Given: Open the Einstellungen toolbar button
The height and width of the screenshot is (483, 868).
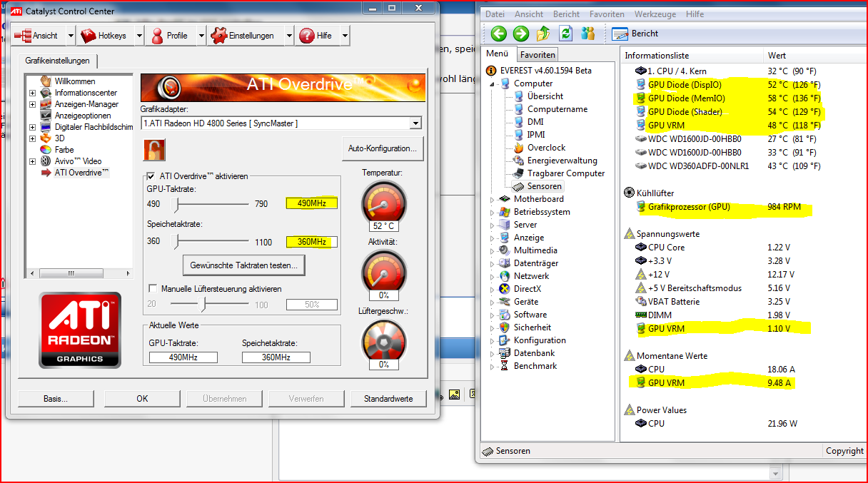Looking at the screenshot, I should [x=245, y=36].
